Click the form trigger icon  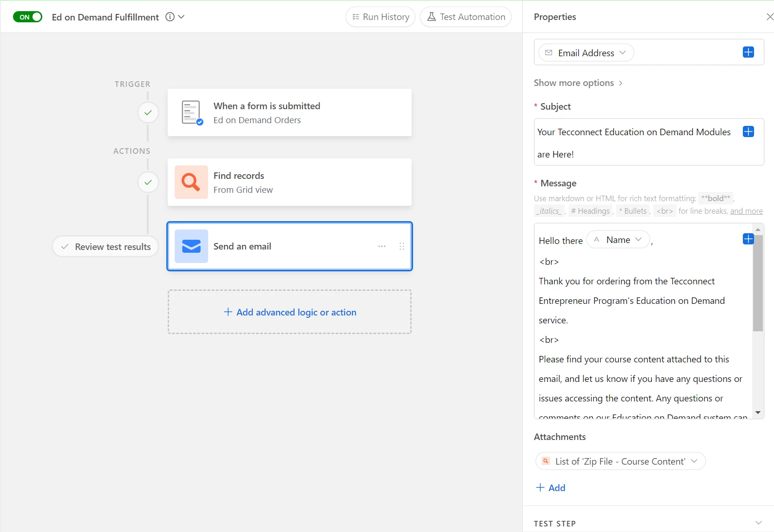(x=191, y=112)
